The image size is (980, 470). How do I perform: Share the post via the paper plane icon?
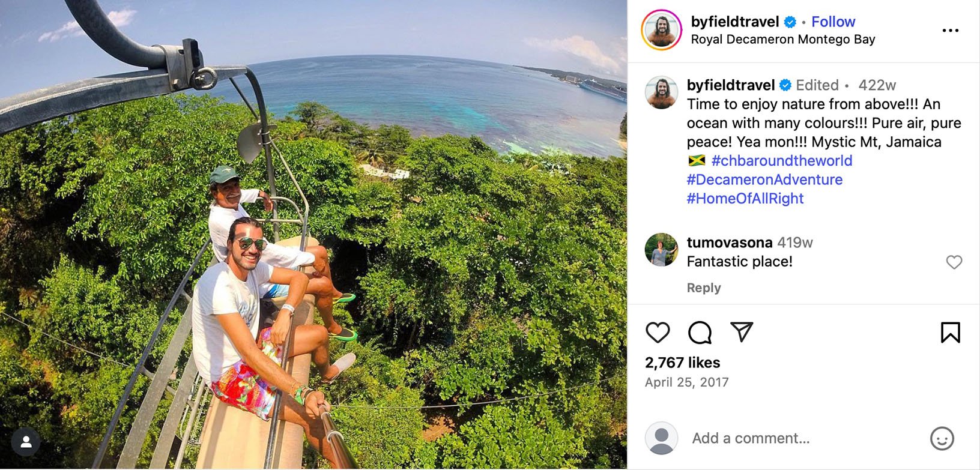pos(743,332)
